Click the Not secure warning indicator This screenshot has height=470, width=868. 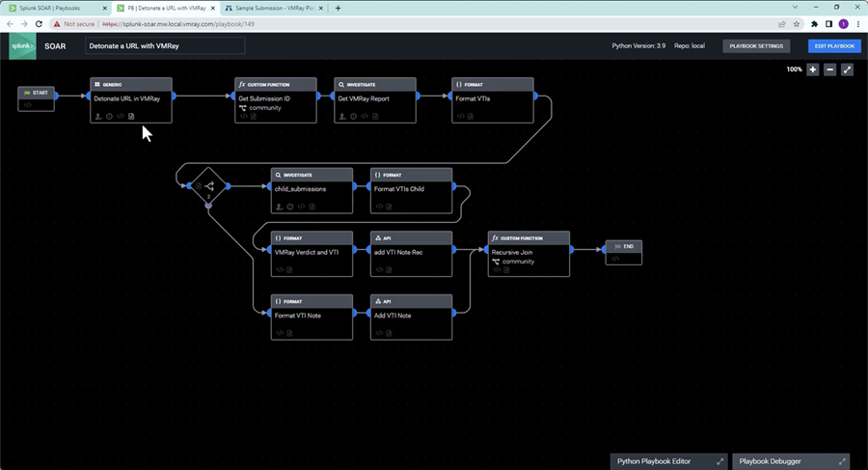74,24
